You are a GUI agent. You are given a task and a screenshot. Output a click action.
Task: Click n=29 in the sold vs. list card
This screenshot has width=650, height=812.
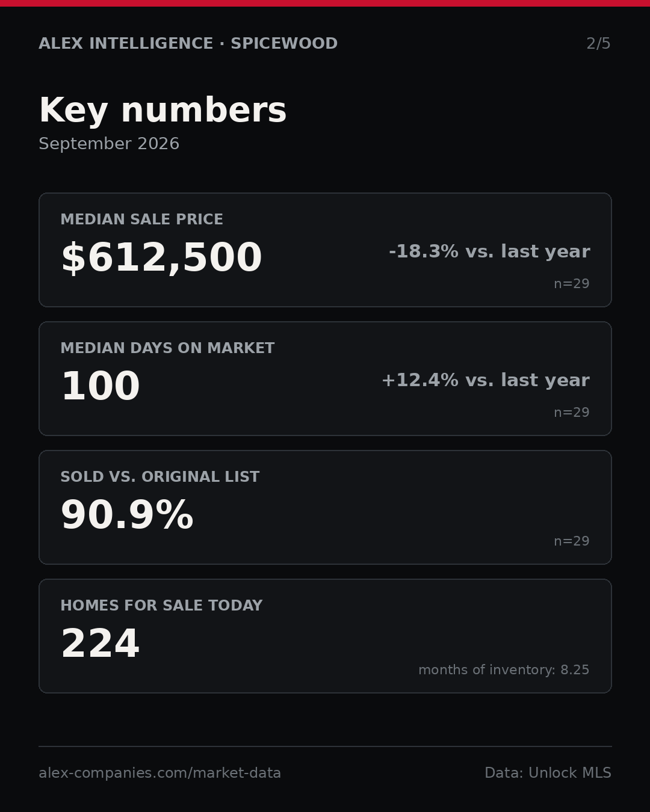(x=572, y=541)
